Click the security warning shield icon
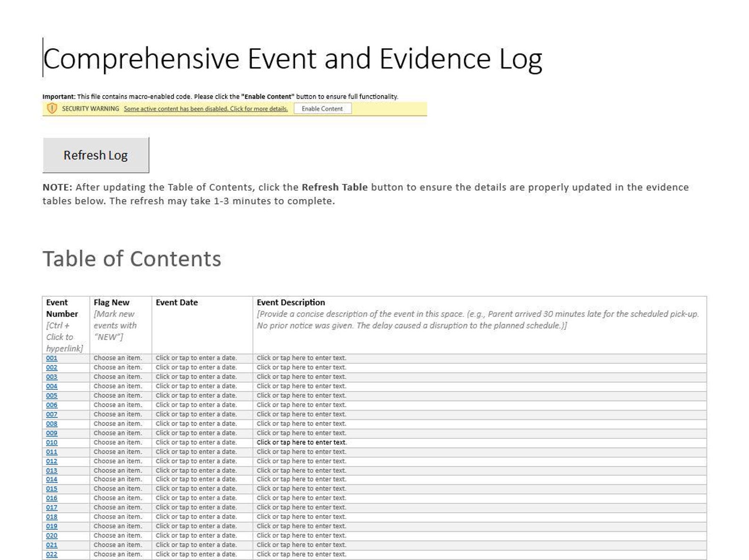This screenshot has width=749, height=560. [x=52, y=109]
